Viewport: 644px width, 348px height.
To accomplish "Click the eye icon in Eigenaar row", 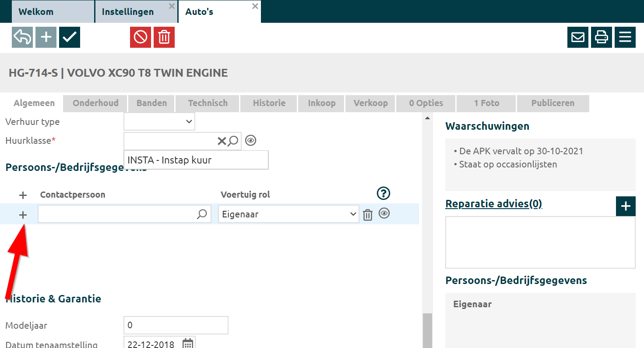I will [384, 213].
